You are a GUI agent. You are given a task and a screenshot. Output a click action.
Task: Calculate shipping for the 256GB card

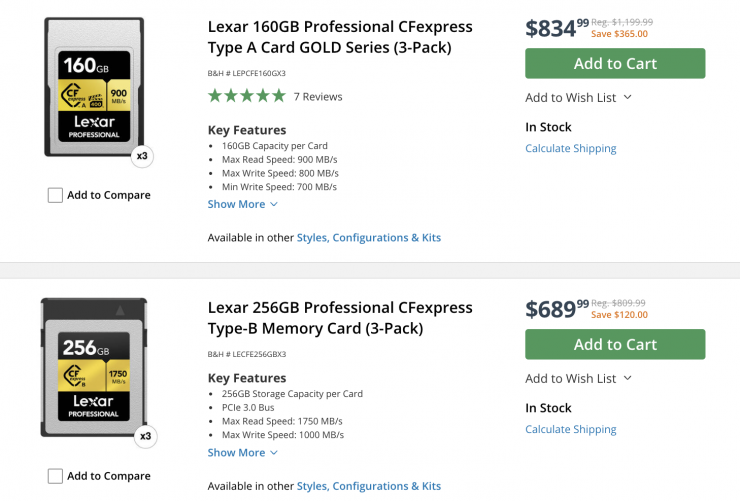coord(570,429)
